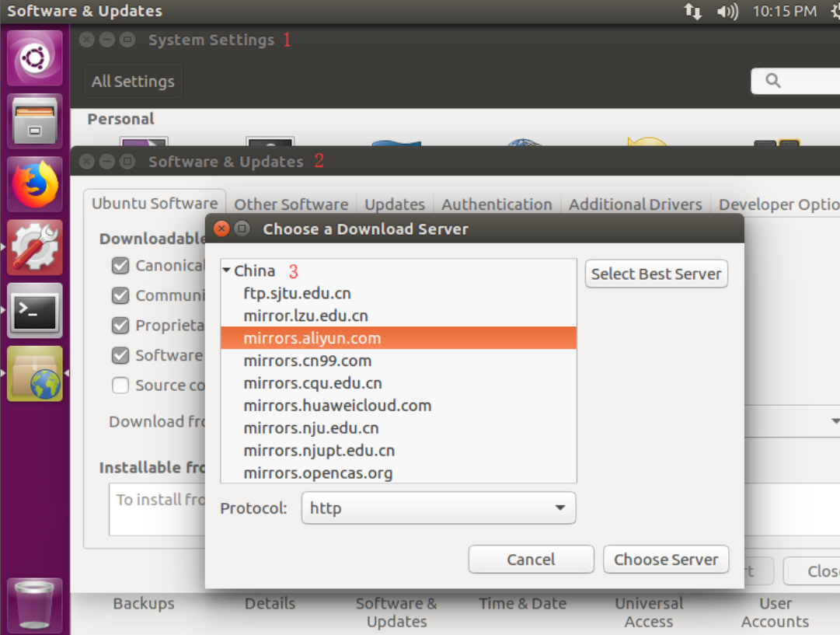Open the Trash dock icon
840x635 pixels.
(x=35, y=605)
